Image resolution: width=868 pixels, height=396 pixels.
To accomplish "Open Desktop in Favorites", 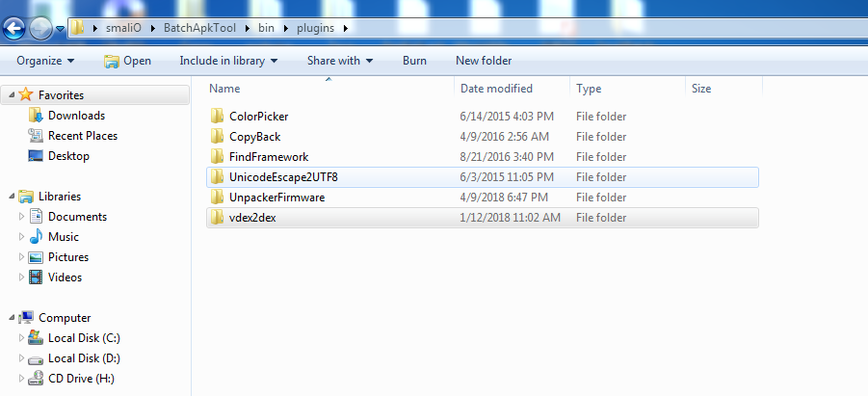I will (x=68, y=156).
